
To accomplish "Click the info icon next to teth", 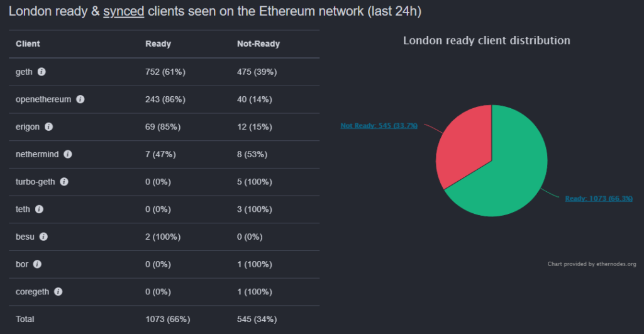I will (x=40, y=209).
